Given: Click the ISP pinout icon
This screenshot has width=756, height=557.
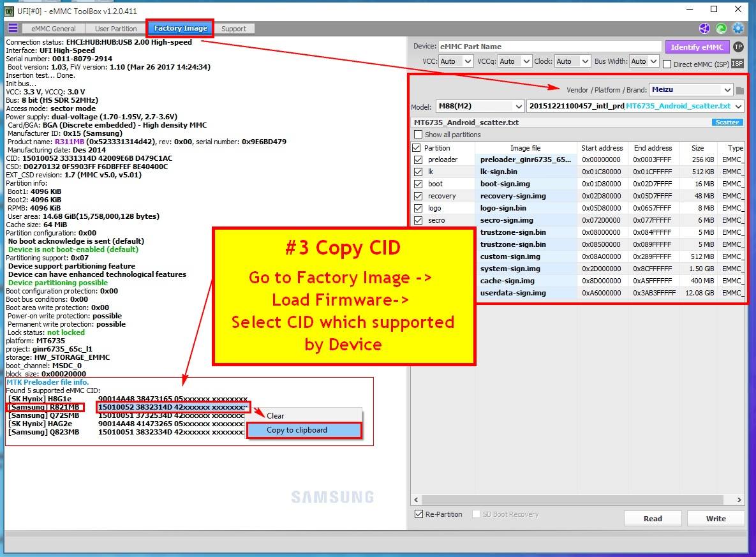Looking at the screenshot, I should click(x=737, y=63).
